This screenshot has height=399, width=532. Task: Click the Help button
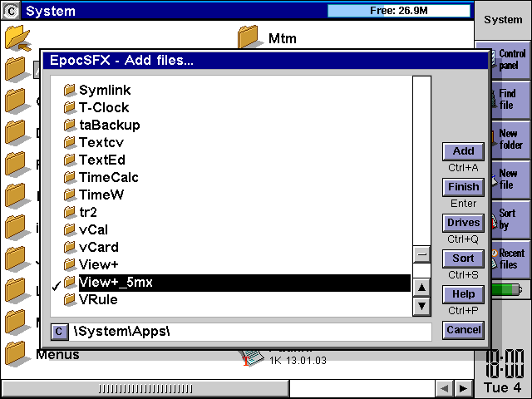point(463,294)
